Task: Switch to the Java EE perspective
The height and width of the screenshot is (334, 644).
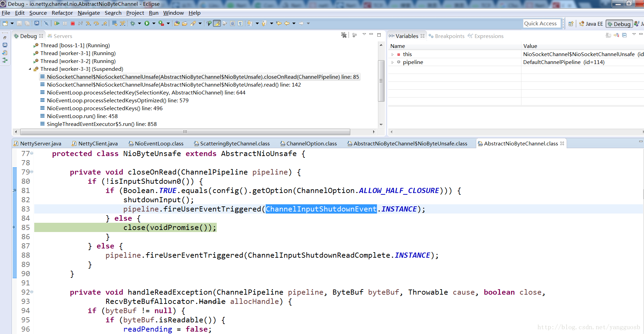Action: click(591, 24)
